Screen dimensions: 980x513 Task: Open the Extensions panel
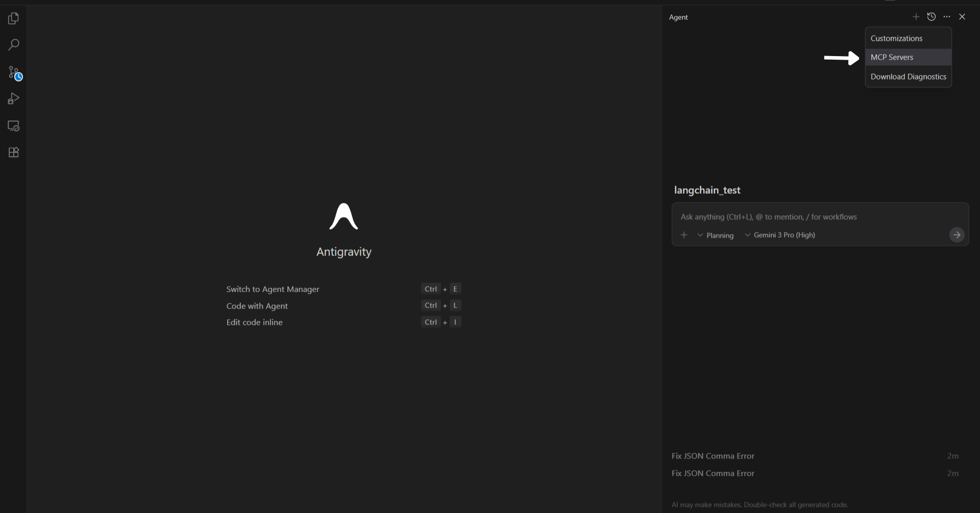click(13, 152)
